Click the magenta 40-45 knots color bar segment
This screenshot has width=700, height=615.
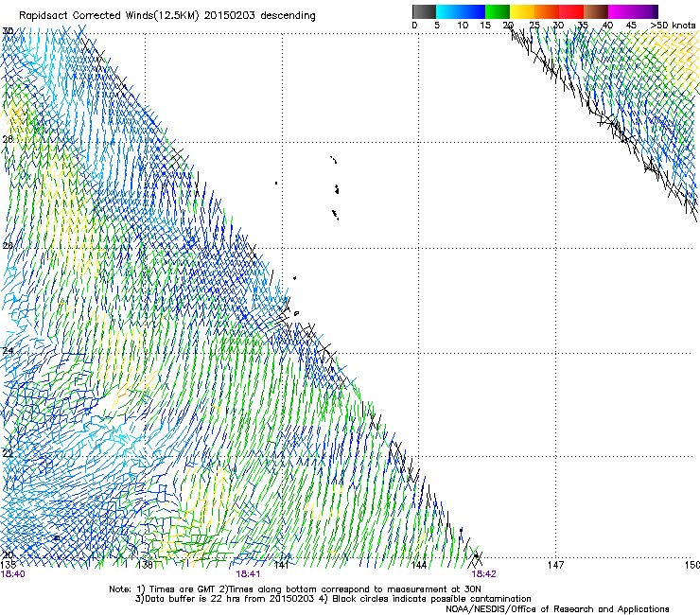(621, 11)
